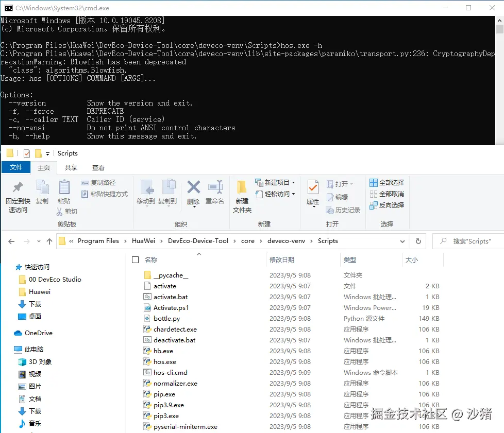Click the hos.exe file icon

pos(147,361)
